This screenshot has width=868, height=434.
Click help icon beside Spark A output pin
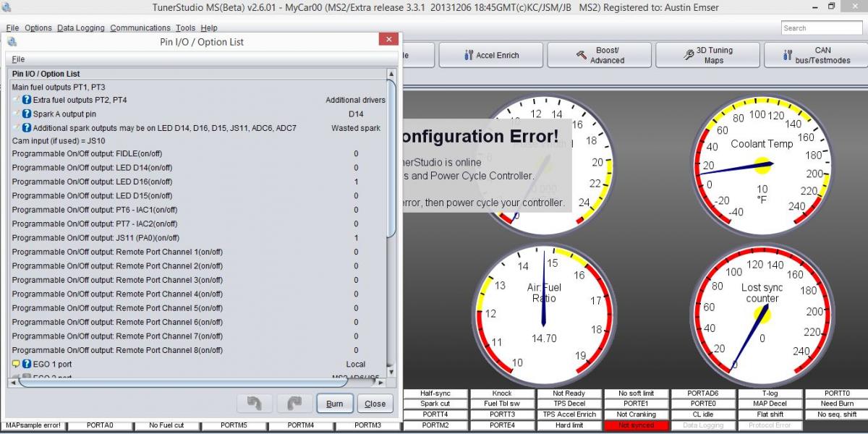tap(27, 114)
